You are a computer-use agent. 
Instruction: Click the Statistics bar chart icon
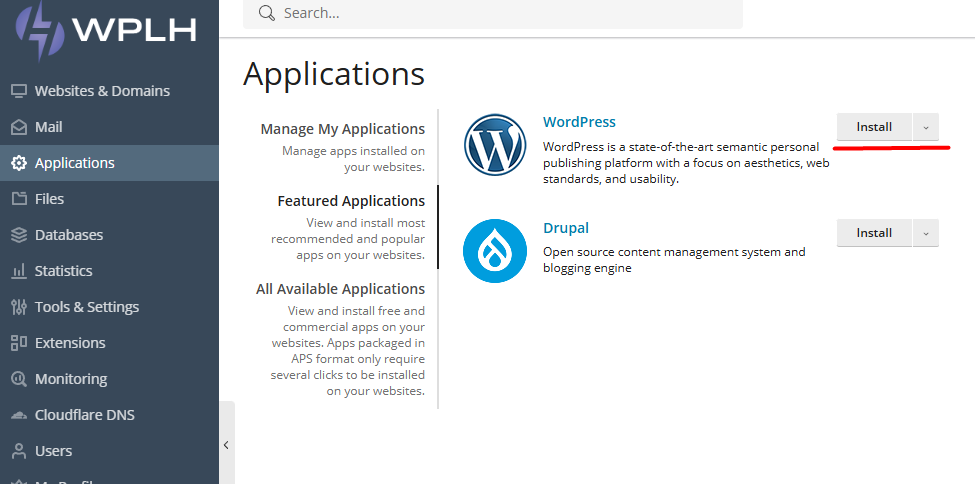(x=19, y=271)
